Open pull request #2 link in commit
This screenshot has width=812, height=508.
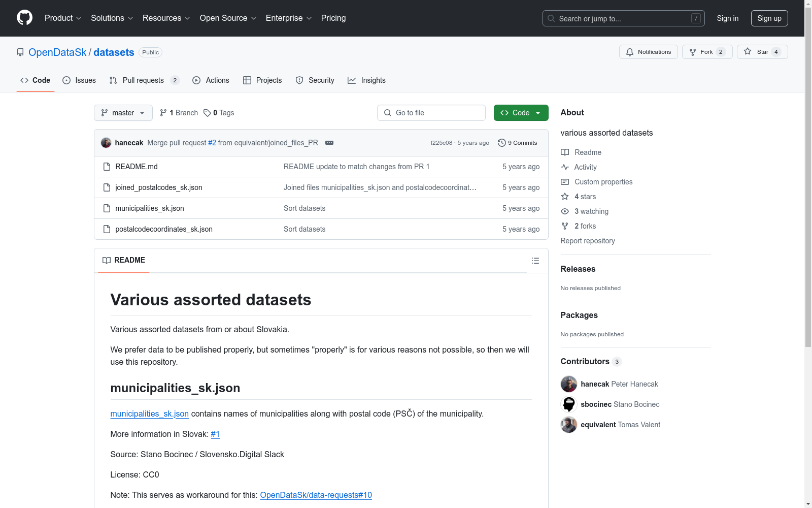pyautogui.click(x=212, y=143)
